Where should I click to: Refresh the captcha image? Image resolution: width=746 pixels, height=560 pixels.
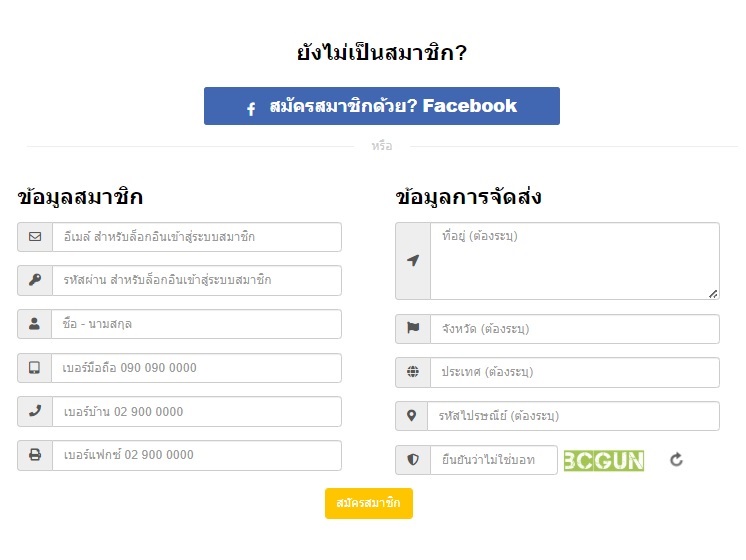coord(676,460)
